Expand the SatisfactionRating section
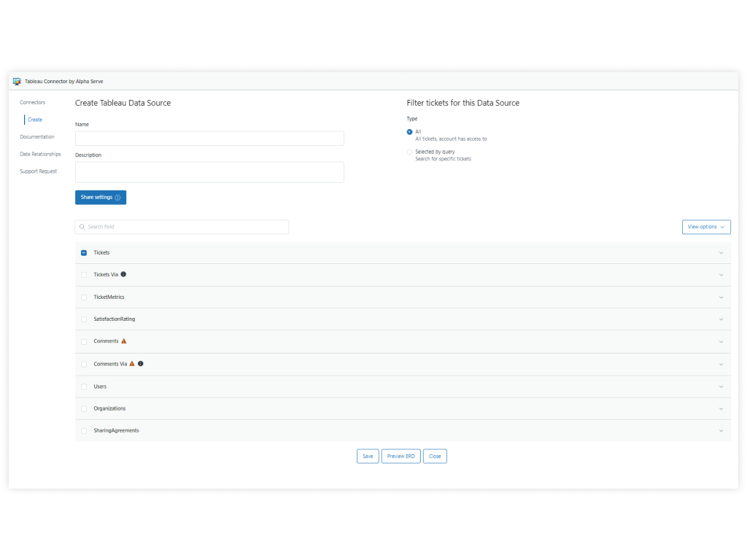 pos(721,319)
